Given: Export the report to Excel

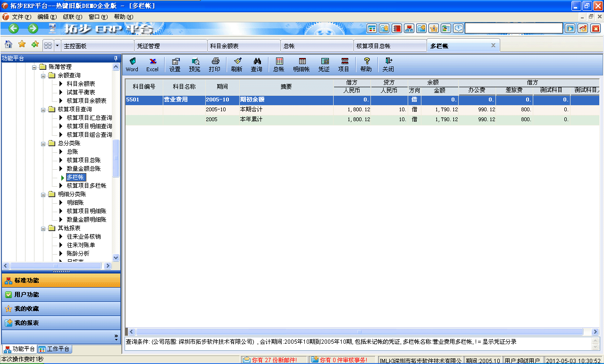Looking at the screenshot, I should [x=152, y=65].
